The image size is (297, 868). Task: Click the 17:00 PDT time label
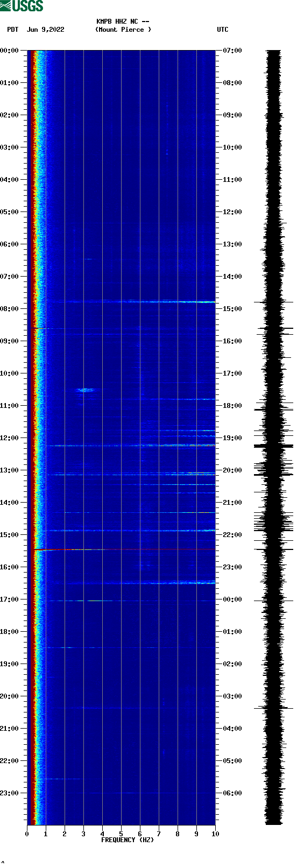pos(9,599)
